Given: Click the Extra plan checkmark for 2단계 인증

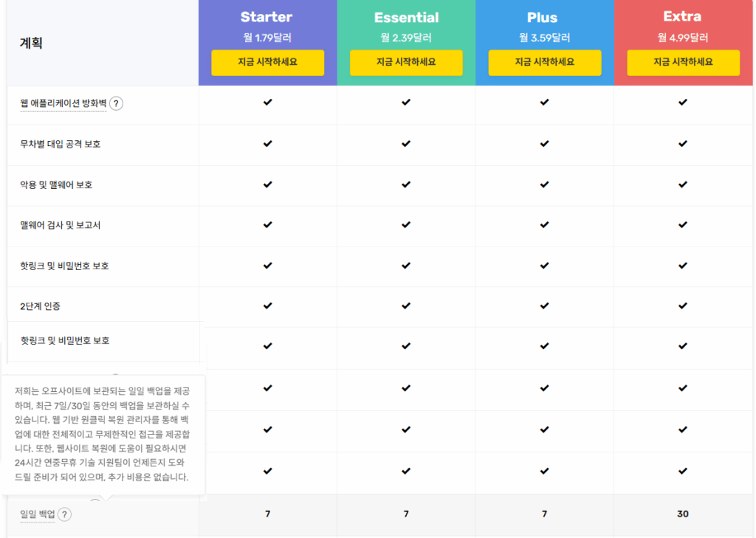Looking at the screenshot, I should tap(682, 308).
